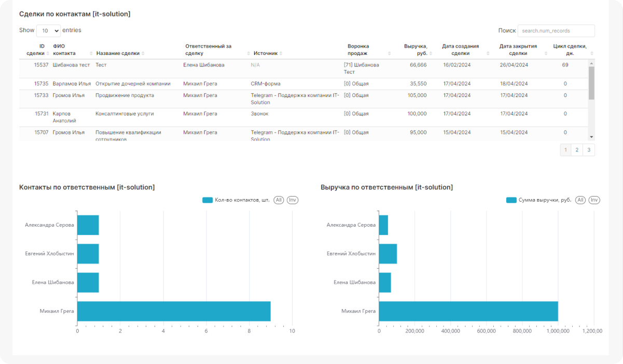
Task: Click the deals table vertical scrollbar thumb
Action: [591, 82]
